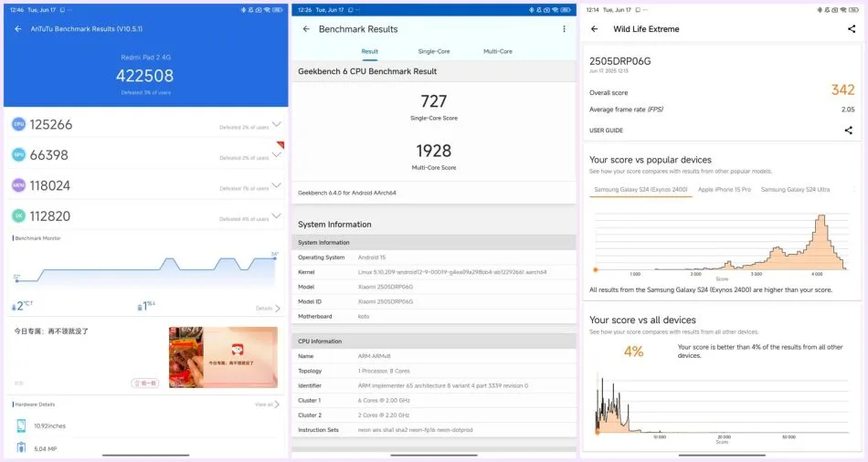
Task: Tap the total score 422508
Action: [x=145, y=75]
